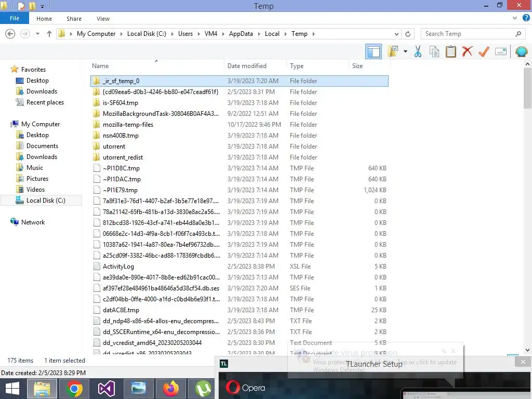Screen dimensions: 532x399
Task: Click VM4 breadcrumb in address bar
Action: (x=211, y=34)
